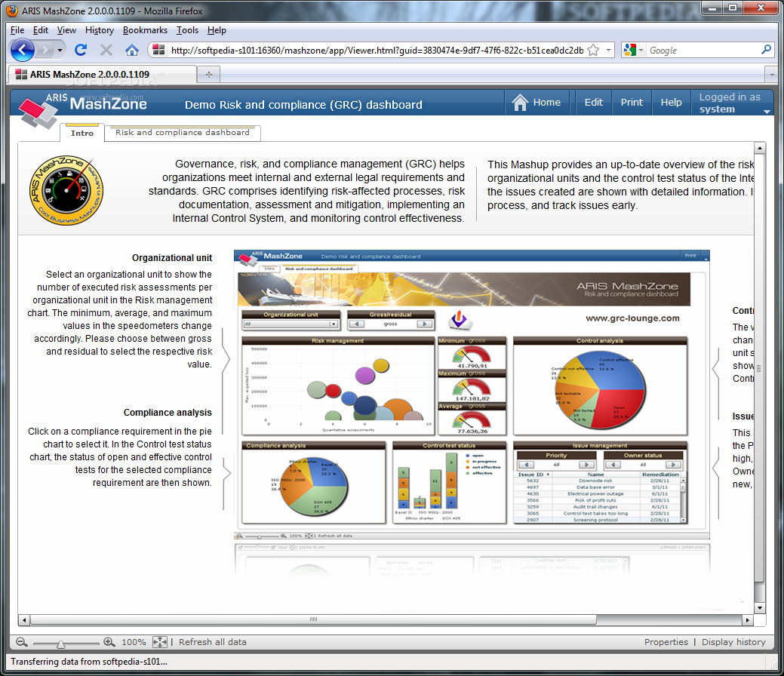Open the search engine selector dropdown
The image size is (784, 676).
(x=633, y=50)
